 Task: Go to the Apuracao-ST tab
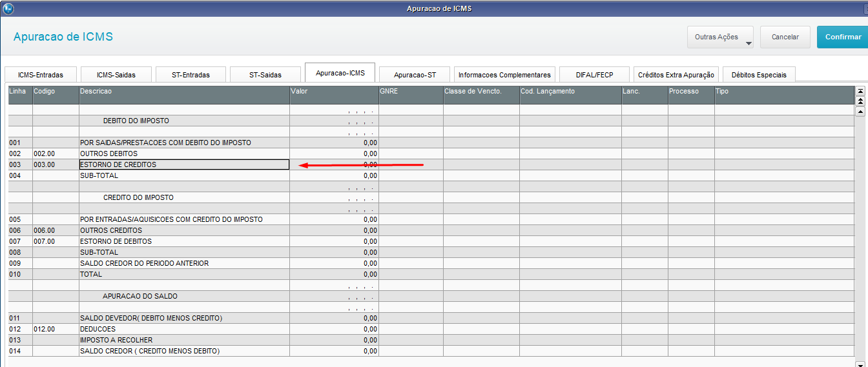(415, 75)
